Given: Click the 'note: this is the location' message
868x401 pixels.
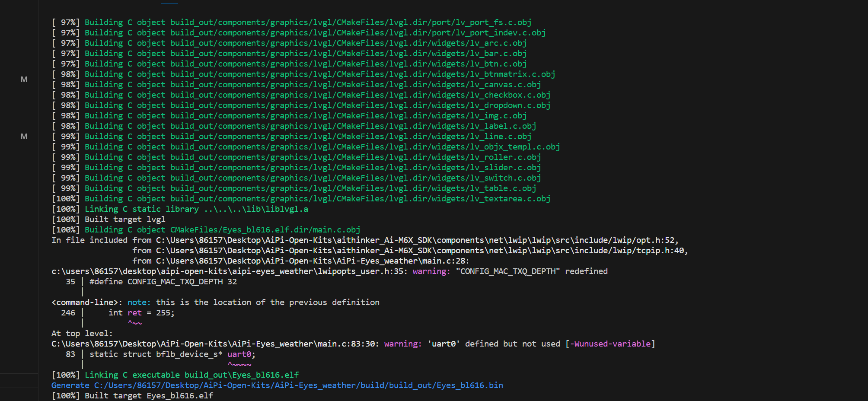Looking at the screenshot, I should [x=253, y=302].
